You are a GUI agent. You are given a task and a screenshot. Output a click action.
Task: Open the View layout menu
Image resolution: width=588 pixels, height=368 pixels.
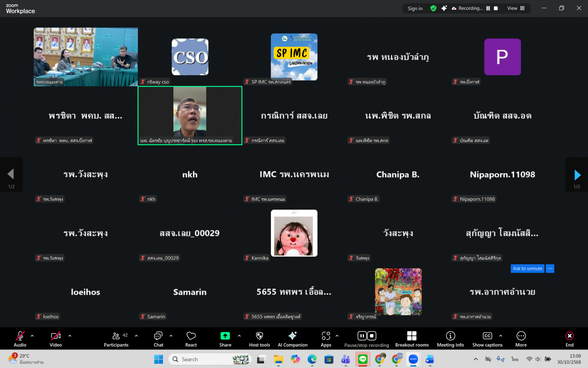pyautogui.click(x=516, y=8)
